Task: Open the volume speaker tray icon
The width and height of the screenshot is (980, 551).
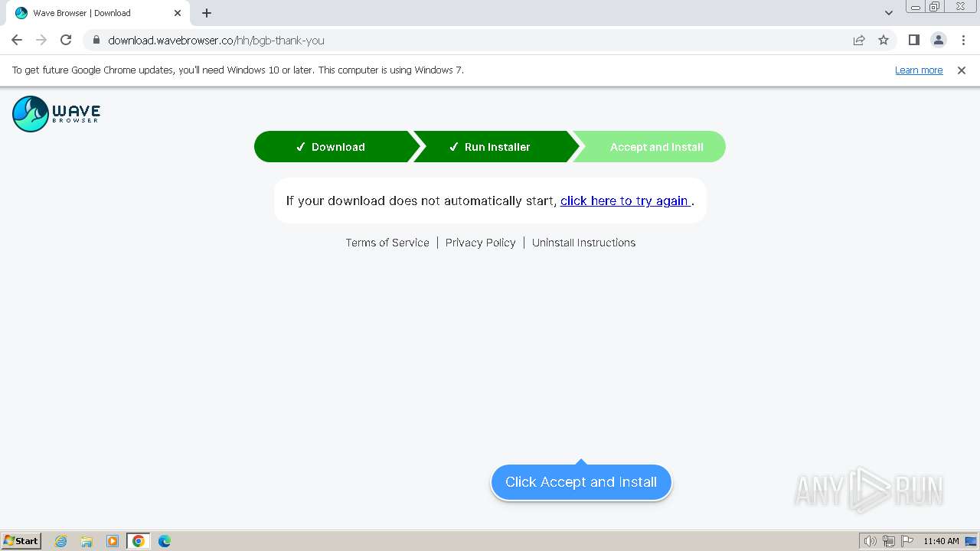Action: pyautogui.click(x=870, y=541)
